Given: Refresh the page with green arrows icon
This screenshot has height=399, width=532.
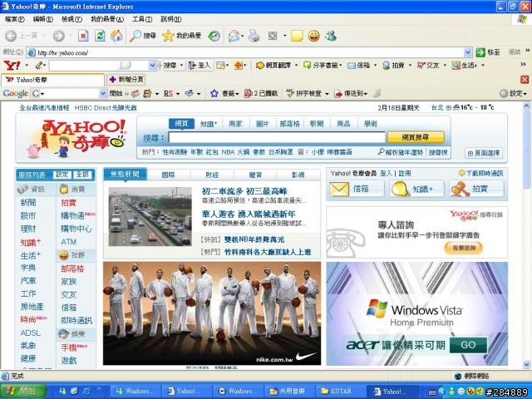Looking at the screenshot, I should [100, 36].
